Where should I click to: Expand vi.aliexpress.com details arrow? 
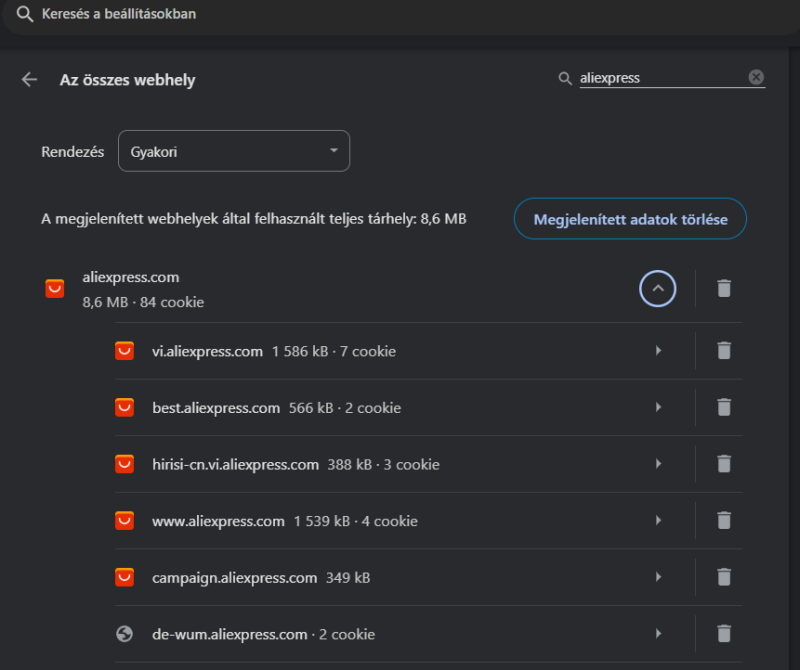pos(657,351)
